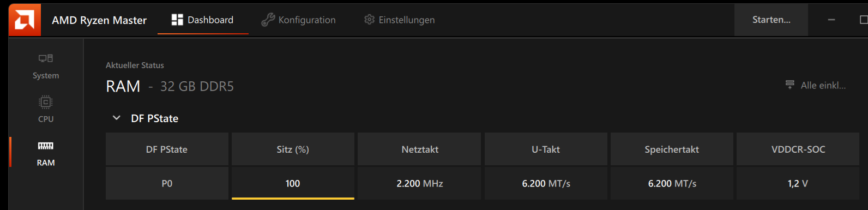Click the Sitz (%) column header
The height and width of the screenshot is (210, 868).
(293, 149)
